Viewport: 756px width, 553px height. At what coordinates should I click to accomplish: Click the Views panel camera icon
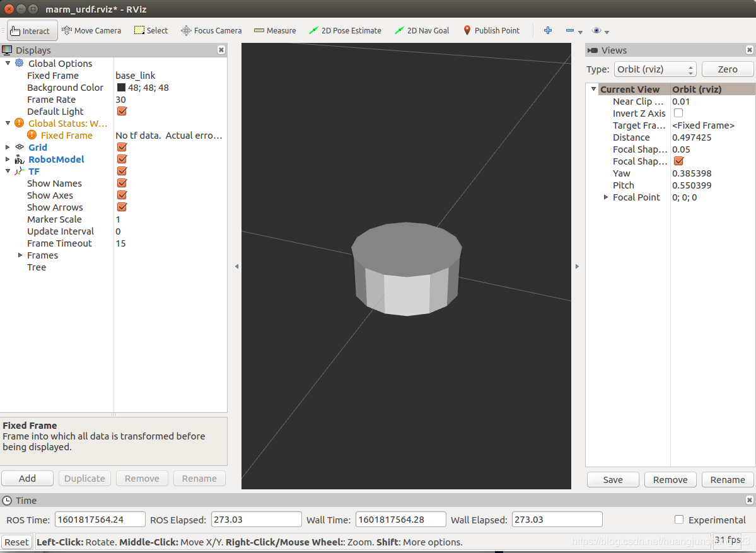point(593,50)
